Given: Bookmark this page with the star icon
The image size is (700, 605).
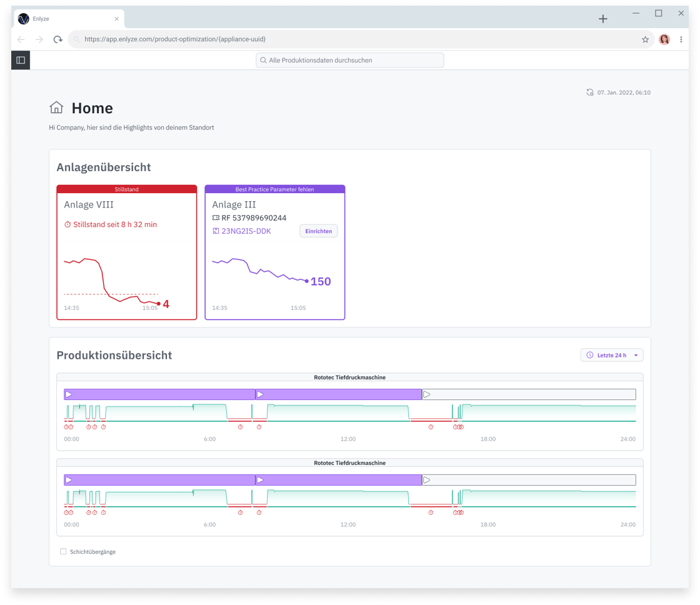Looking at the screenshot, I should (x=645, y=39).
